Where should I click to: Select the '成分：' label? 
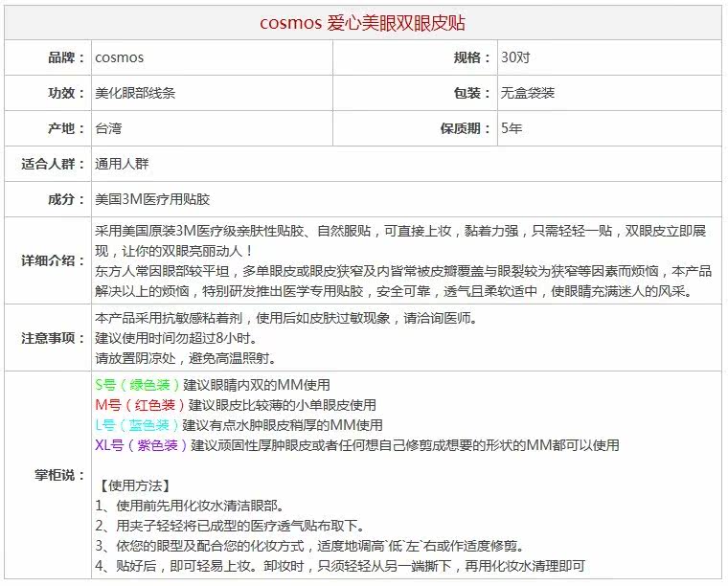pyautogui.click(x=67, y=199)
